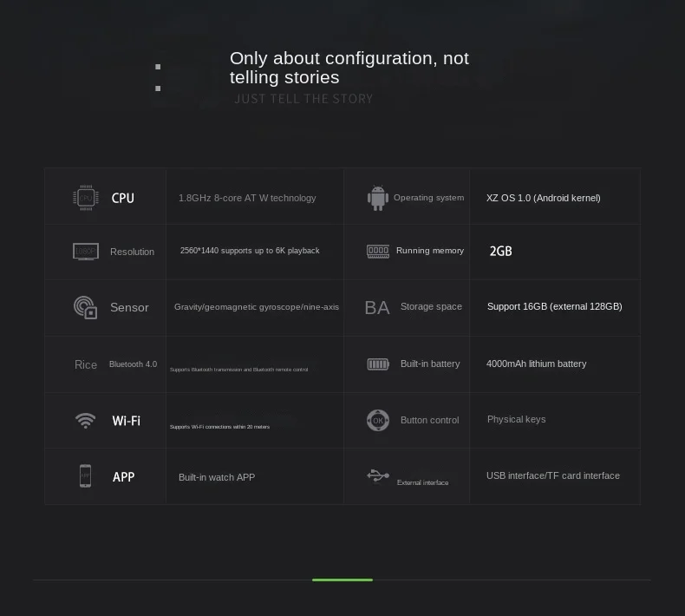Click the Built-in watch APP text
Screen dimensions: 685x616
tap(217, 477)
